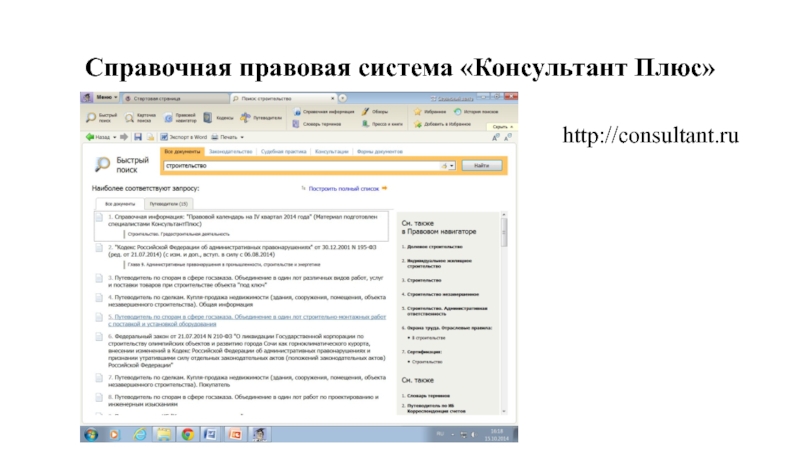800x450 pixels.
Task: Expand the Печать dropdown arrow
Action: pos(242,137)
